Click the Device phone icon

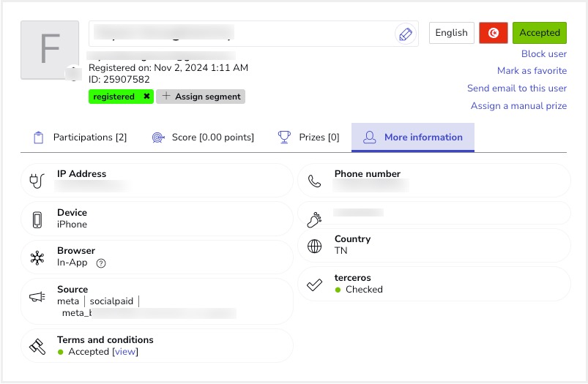37,219
